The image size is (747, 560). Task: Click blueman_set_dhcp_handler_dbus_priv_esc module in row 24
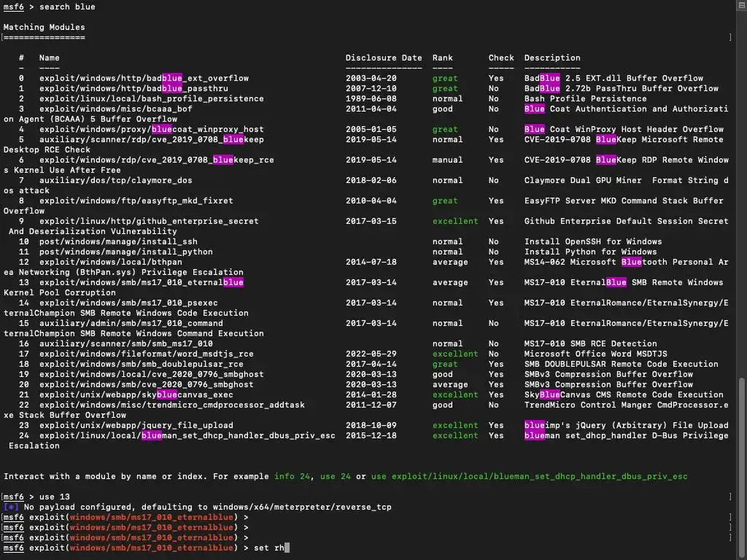tap(187, 436)
